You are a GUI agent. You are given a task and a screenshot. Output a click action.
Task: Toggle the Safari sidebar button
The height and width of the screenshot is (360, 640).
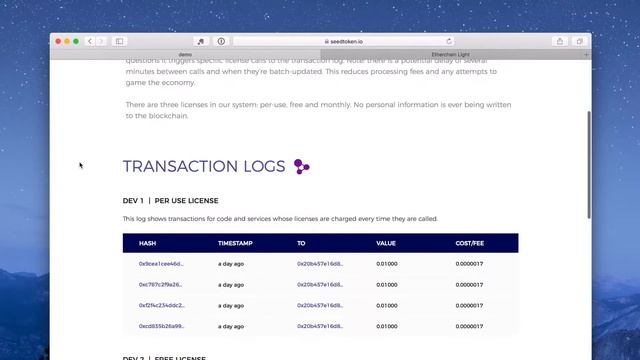(119, 41)
